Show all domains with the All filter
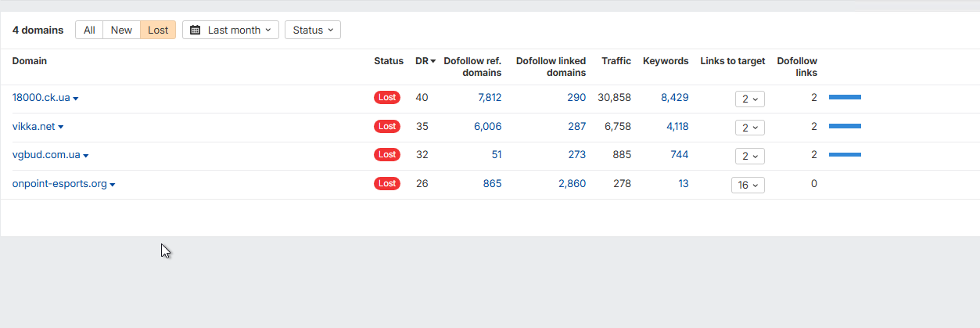The height and width of the screenshot is (328, 980). (x=89, y=31)
